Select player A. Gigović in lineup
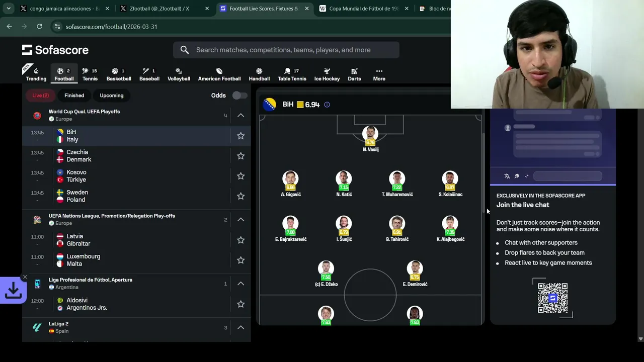Viewport: 644px width, 362px height. point(291,184)
